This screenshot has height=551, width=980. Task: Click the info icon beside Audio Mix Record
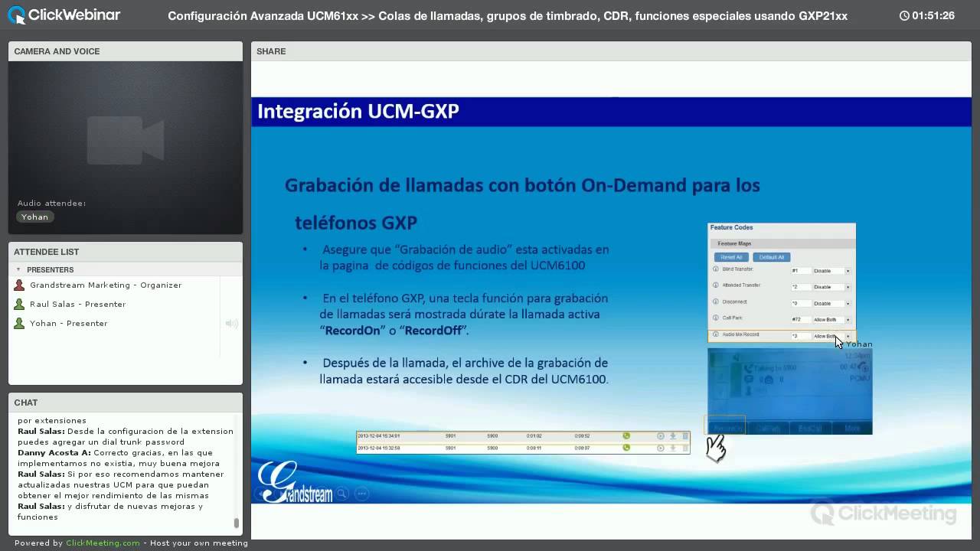(x=716, y=334)
